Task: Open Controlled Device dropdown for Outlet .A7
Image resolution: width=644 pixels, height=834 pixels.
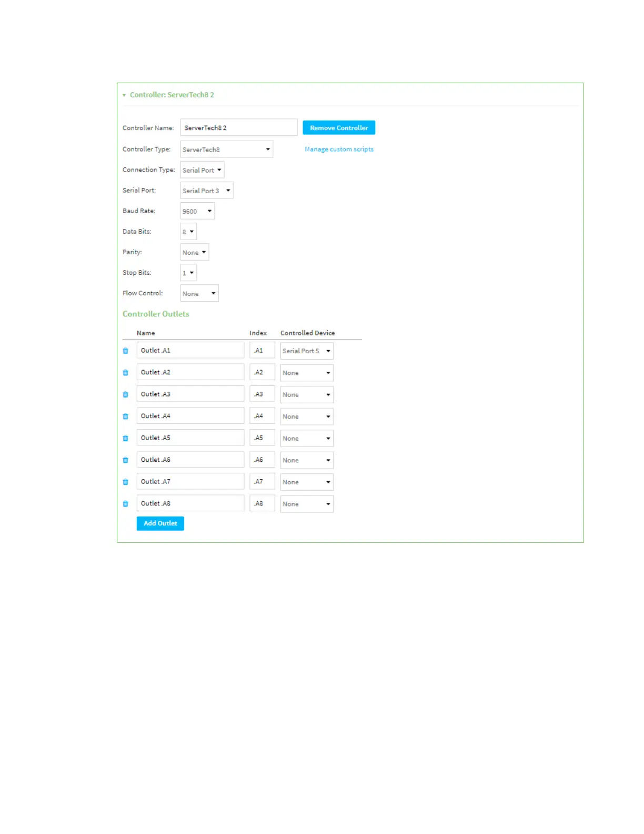Action: click(307, 482)
